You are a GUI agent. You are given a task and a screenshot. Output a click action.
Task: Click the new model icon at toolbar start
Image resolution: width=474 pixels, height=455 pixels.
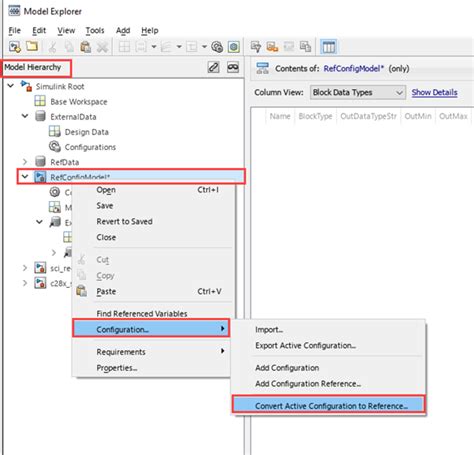click(x=15, y=46)
